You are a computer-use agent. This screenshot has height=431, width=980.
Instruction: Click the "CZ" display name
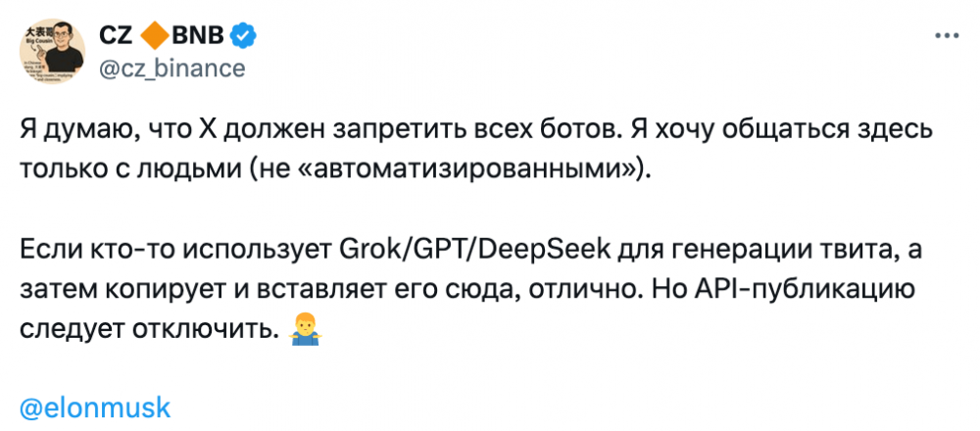coord(119,36)
